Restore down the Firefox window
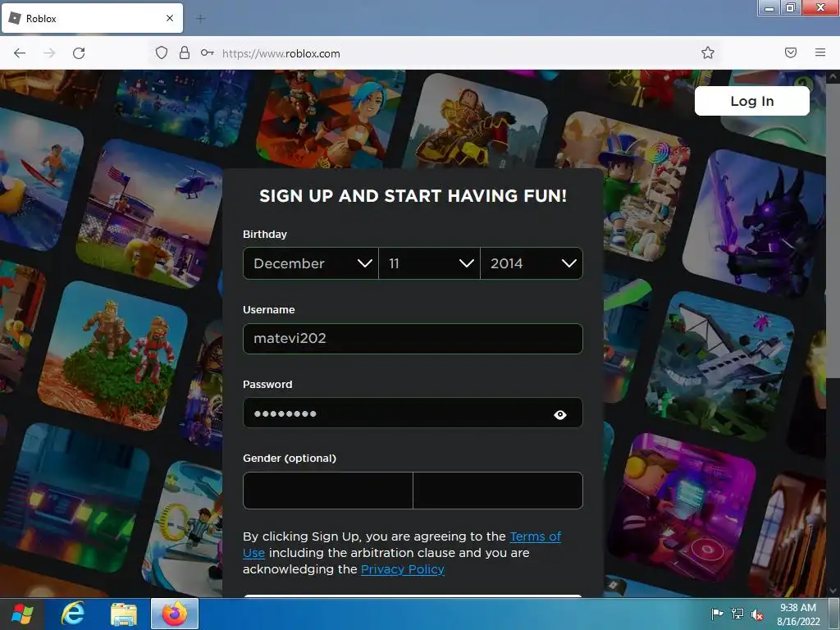This screenshot has height=630, width=840. 790,7
